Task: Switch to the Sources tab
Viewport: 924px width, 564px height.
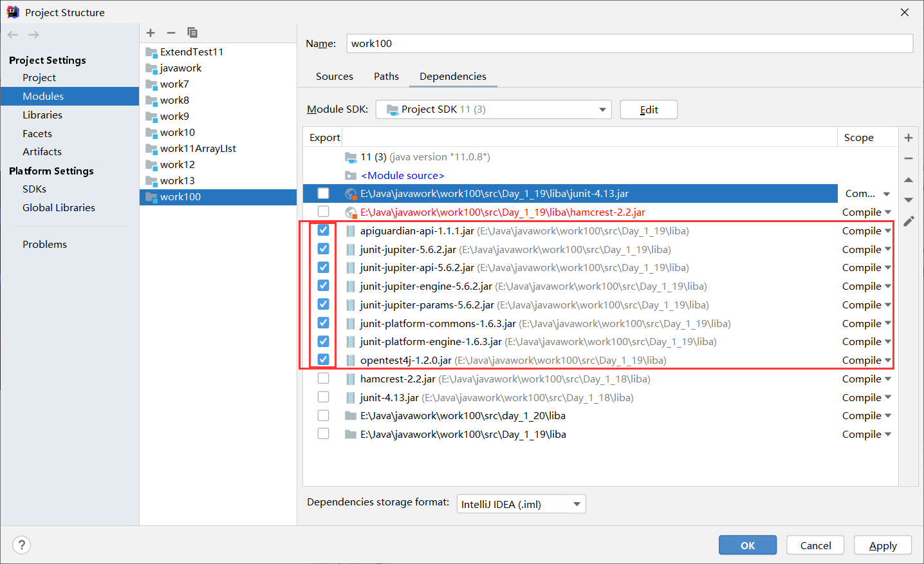Action: [x=335, y=77]
